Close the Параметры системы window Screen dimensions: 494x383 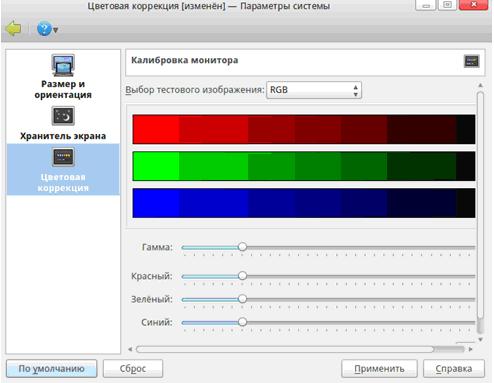pos(473,4)
